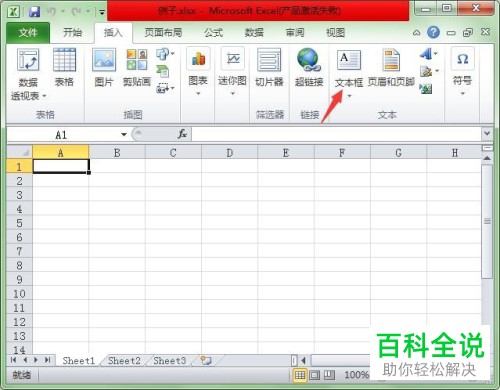
Task: Click the fx Insert Function icon
Action: point(182,134)
